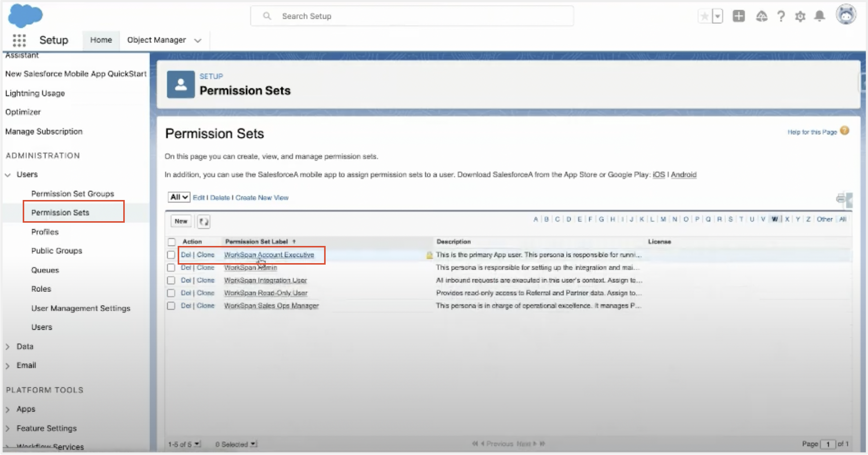Open the user profile avatar
868x455 pixels.
tap(846, 15)
